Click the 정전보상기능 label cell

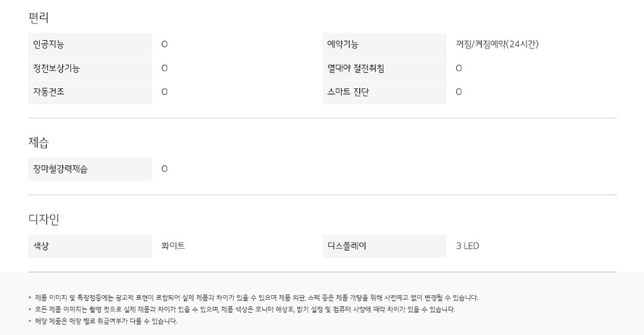[56, 68]
